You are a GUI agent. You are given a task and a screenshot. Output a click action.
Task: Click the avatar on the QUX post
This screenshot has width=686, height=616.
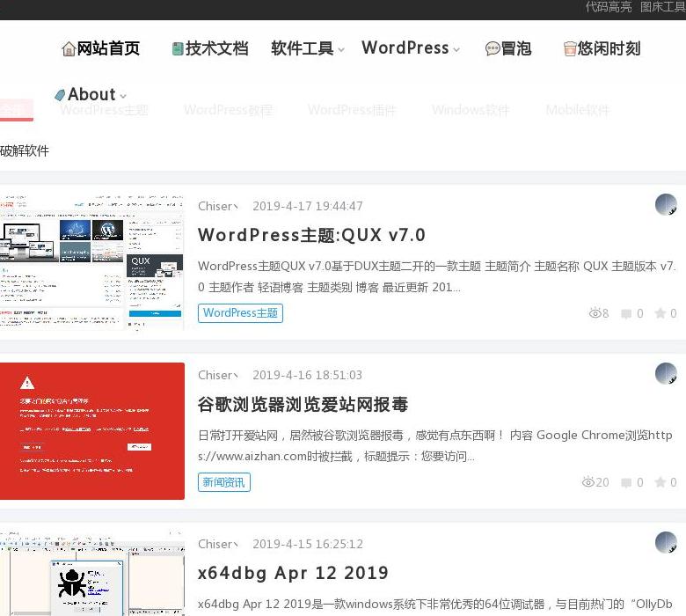pos(666,204)
